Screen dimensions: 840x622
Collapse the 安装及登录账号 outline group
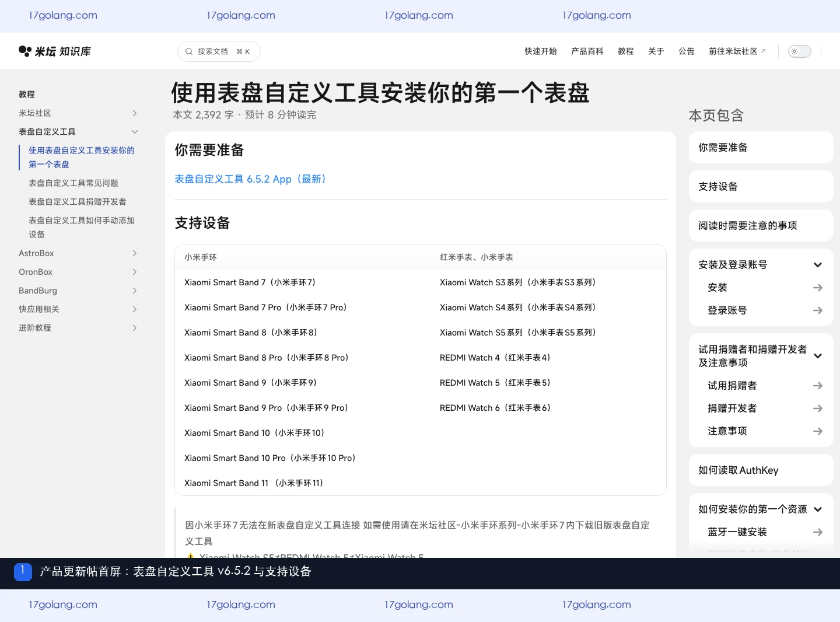pos(818,265)
